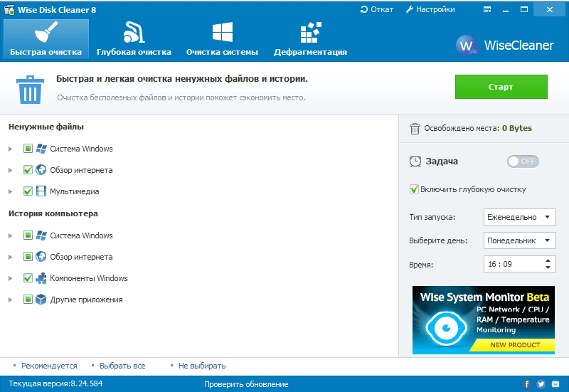Click the alarm clock Задача icon
The height and width of the screenshot is (392, 569).
[x=415, y=161]
